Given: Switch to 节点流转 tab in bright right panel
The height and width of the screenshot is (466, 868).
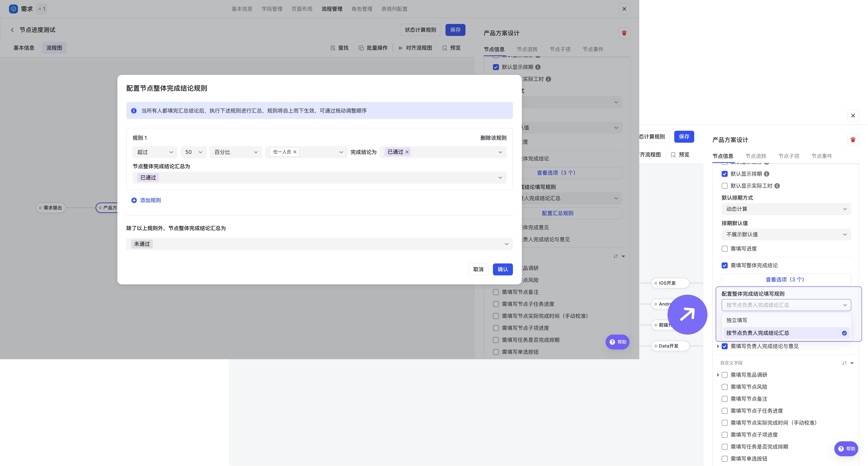Looking at the screenshot, I should click(756, 156).
